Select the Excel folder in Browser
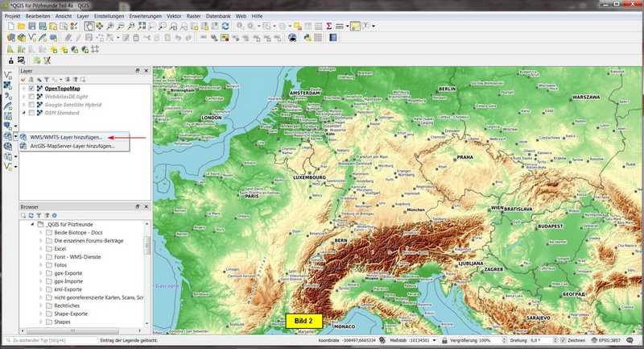644x349 pixels. pyautogui.click(x=60, y=249)
